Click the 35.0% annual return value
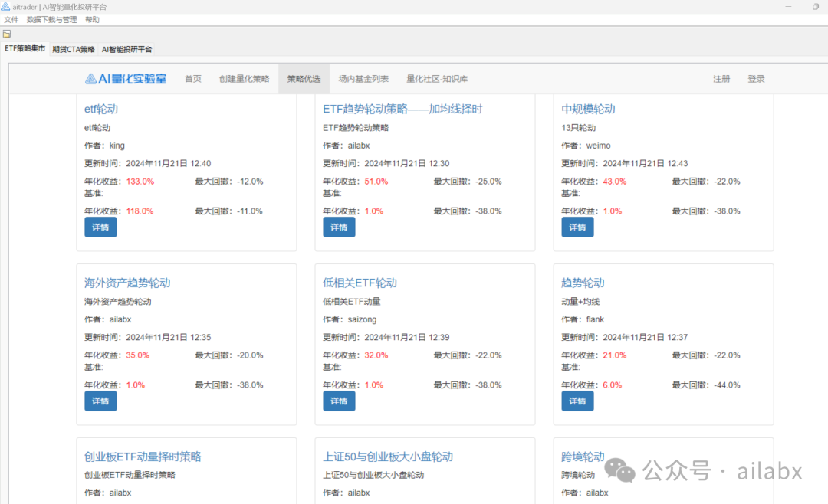828x504 pixels. coord(138,355)
